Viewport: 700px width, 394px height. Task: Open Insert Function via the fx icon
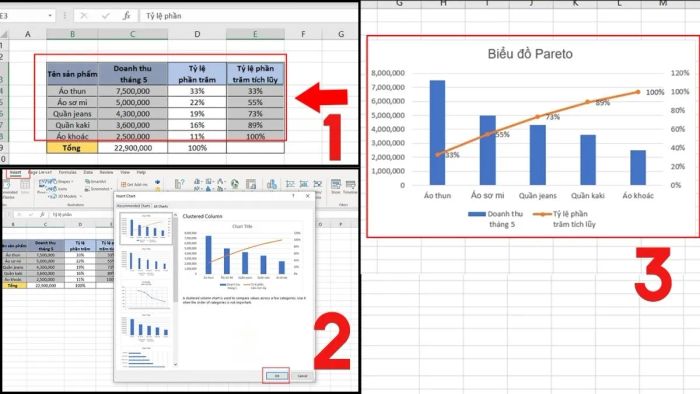pyautogui.click(x=126, y=16)
